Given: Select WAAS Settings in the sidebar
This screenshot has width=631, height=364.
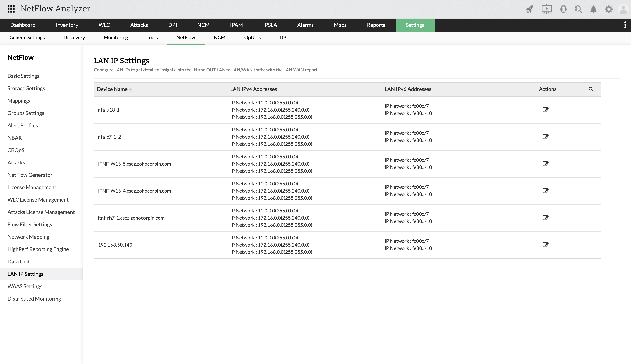Looking at the screenshot, I should tap(25, 286).
